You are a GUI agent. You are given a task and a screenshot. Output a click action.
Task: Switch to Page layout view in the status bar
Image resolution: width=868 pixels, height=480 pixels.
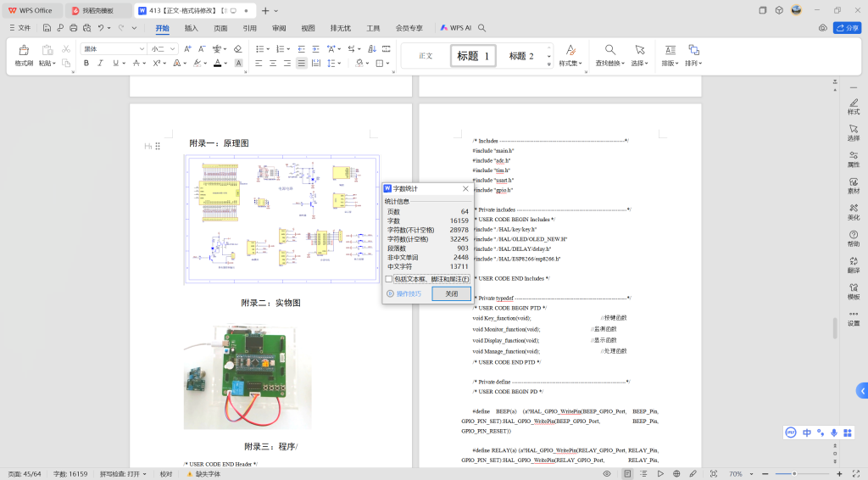(x=627, y=474)
